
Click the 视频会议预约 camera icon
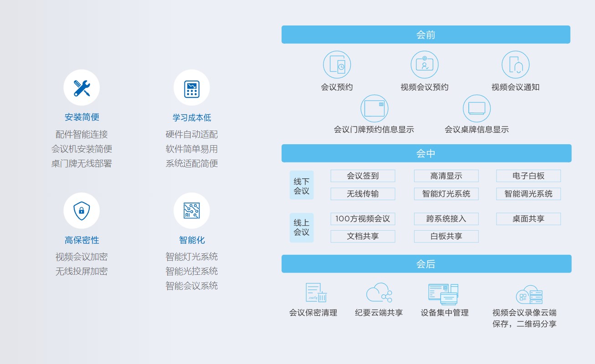tap(425, 64)
